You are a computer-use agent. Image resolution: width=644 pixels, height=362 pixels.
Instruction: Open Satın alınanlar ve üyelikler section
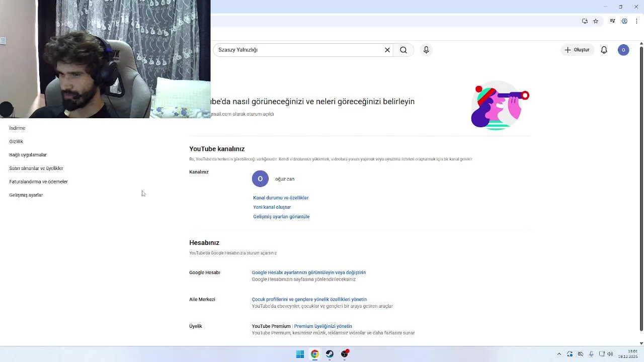[x=36, y=168]
